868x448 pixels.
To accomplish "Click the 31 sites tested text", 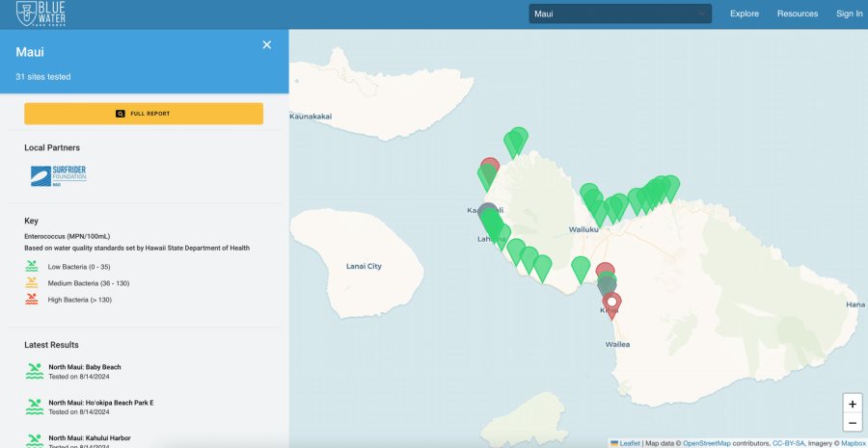I will click(43, 77).
